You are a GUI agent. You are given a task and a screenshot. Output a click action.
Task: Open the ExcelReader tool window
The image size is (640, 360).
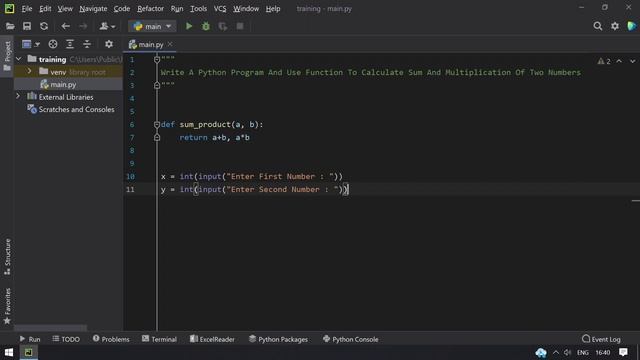point(212,339)
